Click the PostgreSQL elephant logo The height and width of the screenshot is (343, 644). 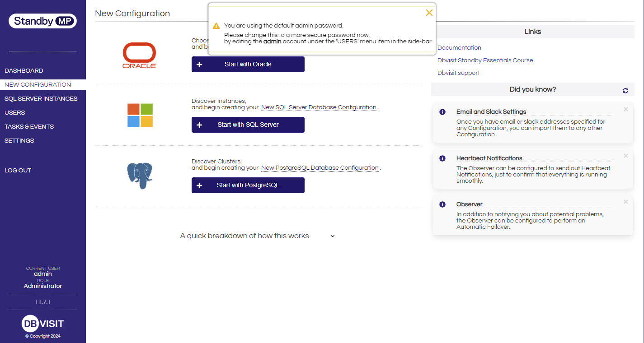pos(140,176)
